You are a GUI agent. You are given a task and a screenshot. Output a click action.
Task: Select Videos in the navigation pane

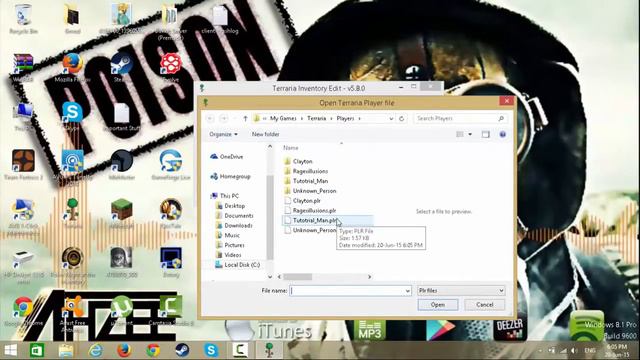[x=229, y=255]
